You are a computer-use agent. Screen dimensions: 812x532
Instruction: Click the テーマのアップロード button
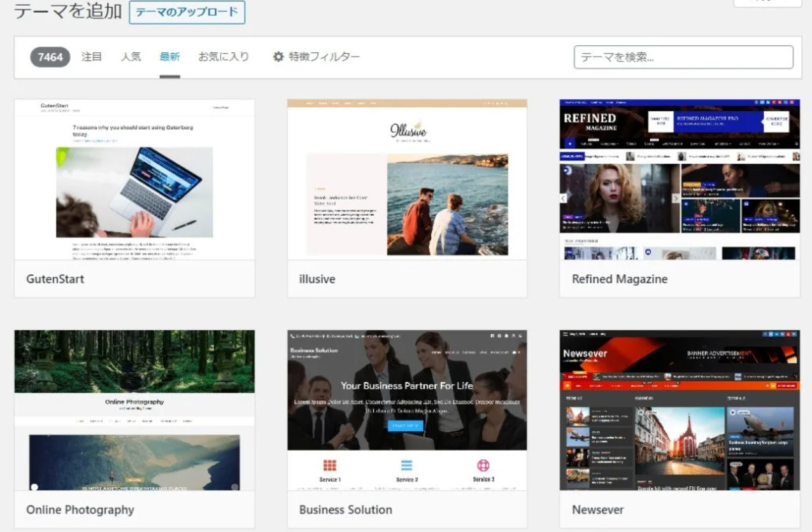tap(187, 12)
